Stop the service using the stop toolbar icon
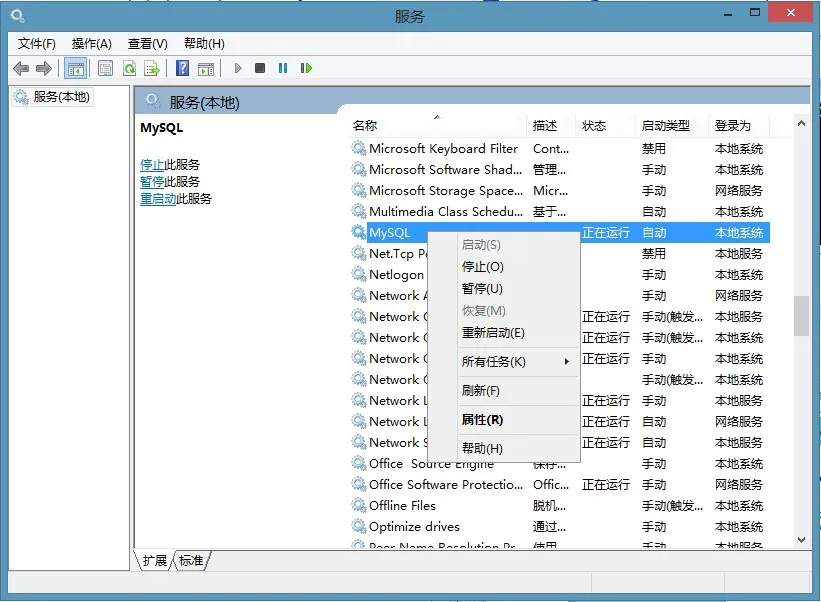Viewport: 821px width, 602px height. click(259, 68)
